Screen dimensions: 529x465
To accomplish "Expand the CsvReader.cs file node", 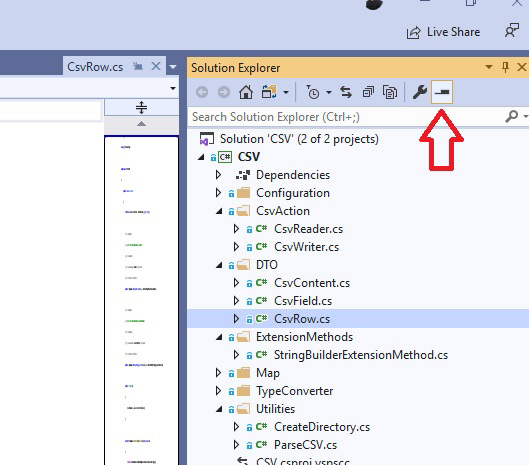I will [236, 229].
